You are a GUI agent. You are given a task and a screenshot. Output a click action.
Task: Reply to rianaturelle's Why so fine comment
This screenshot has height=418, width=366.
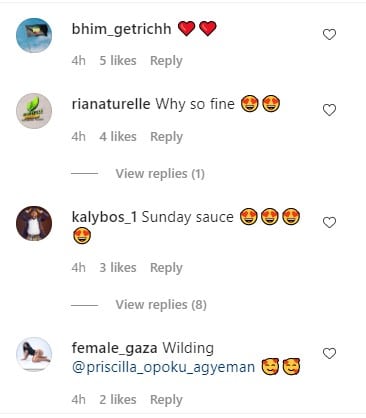[166, 137]
